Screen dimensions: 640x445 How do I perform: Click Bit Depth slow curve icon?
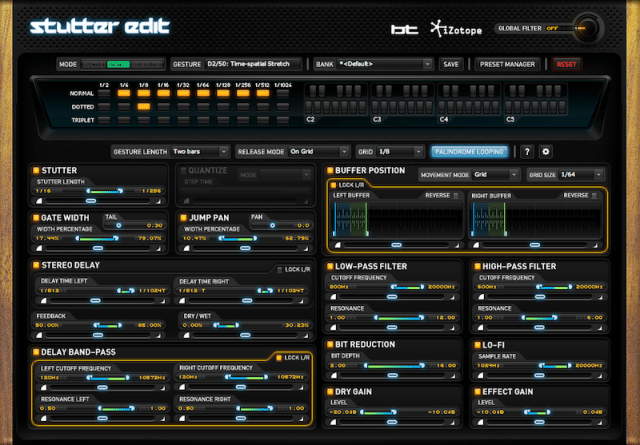coord(333,375)
